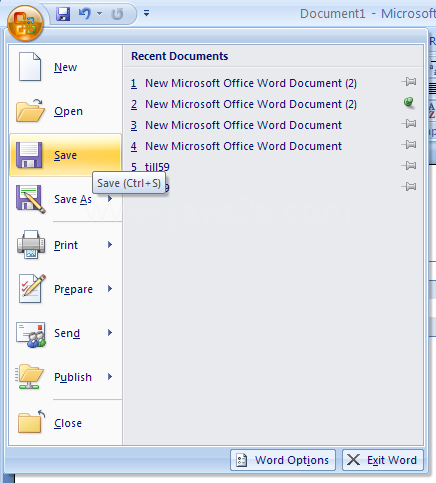Open recent document 5 till59
The image size is (436, 483).
[x=150, y=167]
